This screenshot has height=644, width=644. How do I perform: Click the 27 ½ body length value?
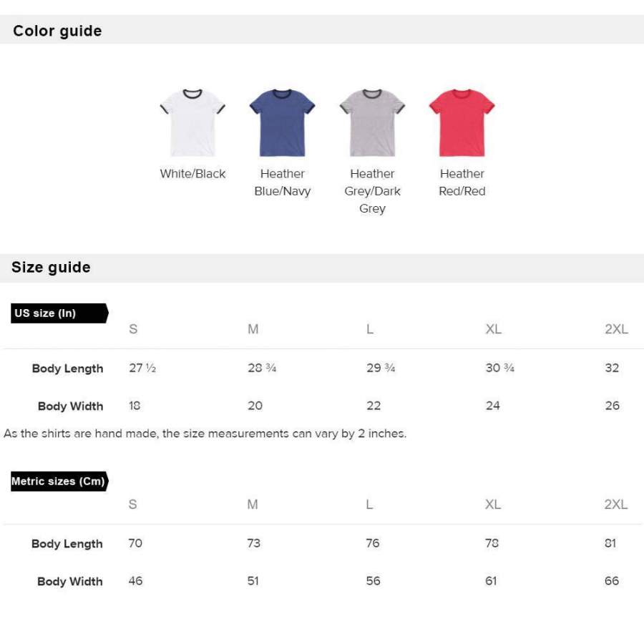coord(142,369)
